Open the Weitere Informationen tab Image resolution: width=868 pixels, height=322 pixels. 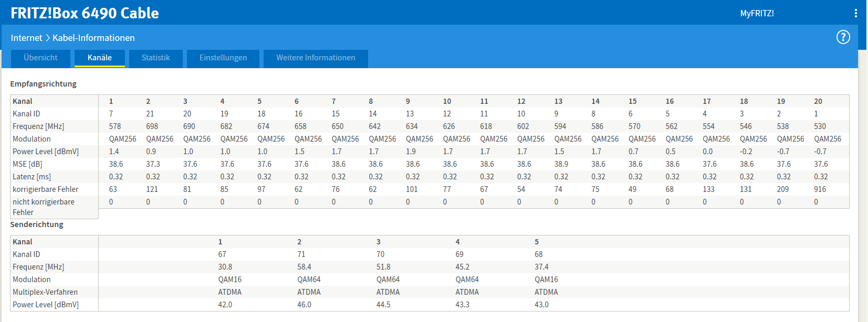click(x=316, y=58)
